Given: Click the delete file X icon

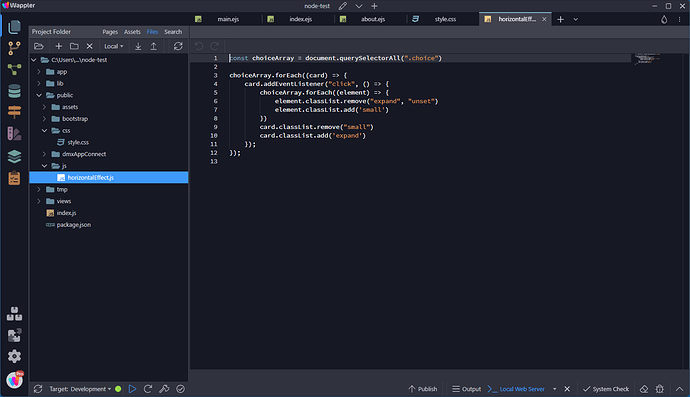Looking at the screenshot, I should (89, 46).
